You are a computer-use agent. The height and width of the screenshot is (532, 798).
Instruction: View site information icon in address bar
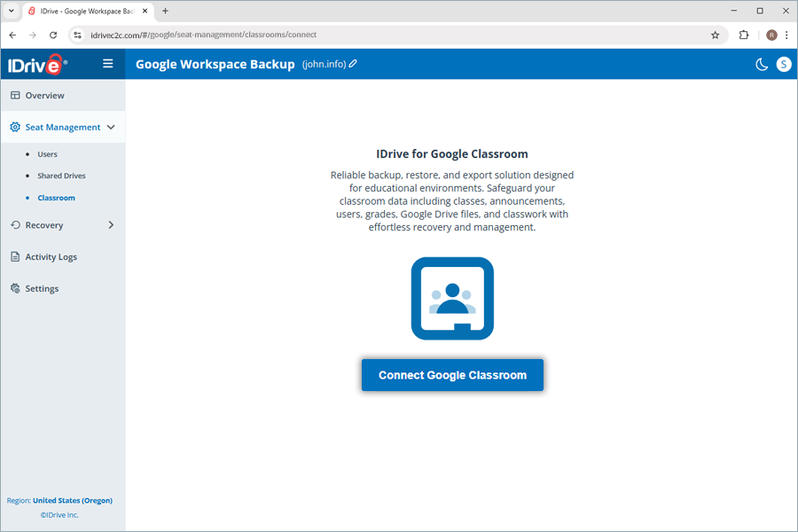[x=77, y=35]
